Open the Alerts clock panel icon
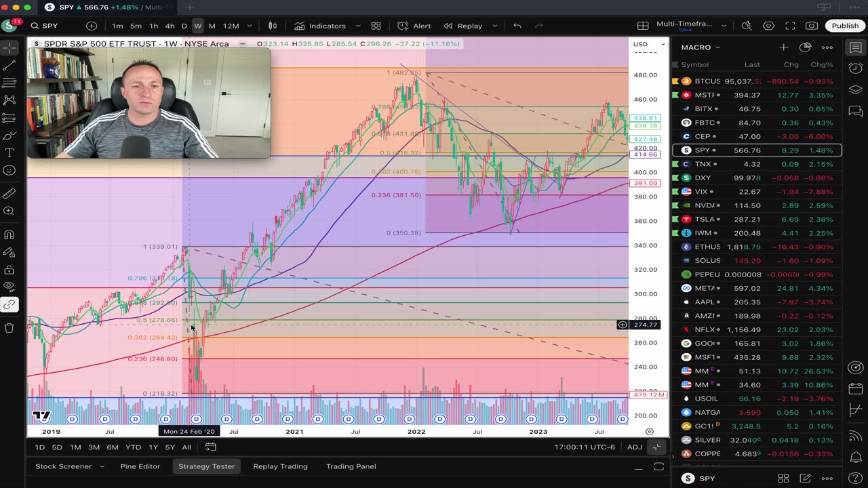 [856, 68]
